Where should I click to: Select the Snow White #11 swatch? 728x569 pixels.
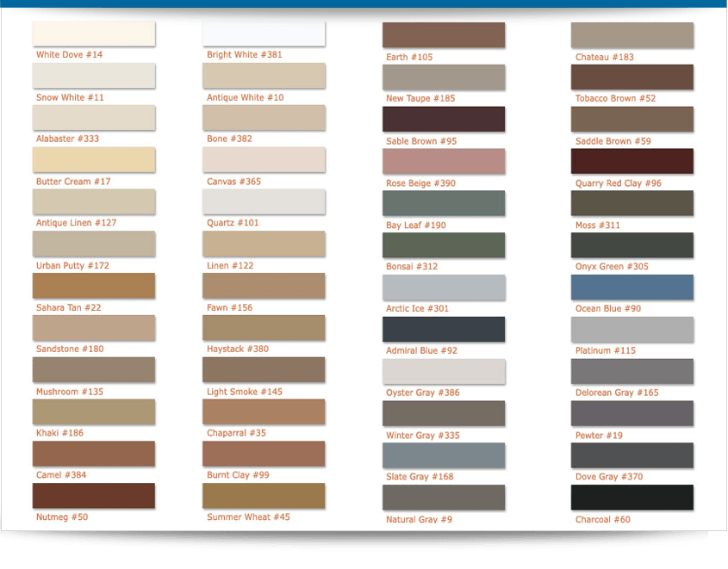click(x=94, y=76)
